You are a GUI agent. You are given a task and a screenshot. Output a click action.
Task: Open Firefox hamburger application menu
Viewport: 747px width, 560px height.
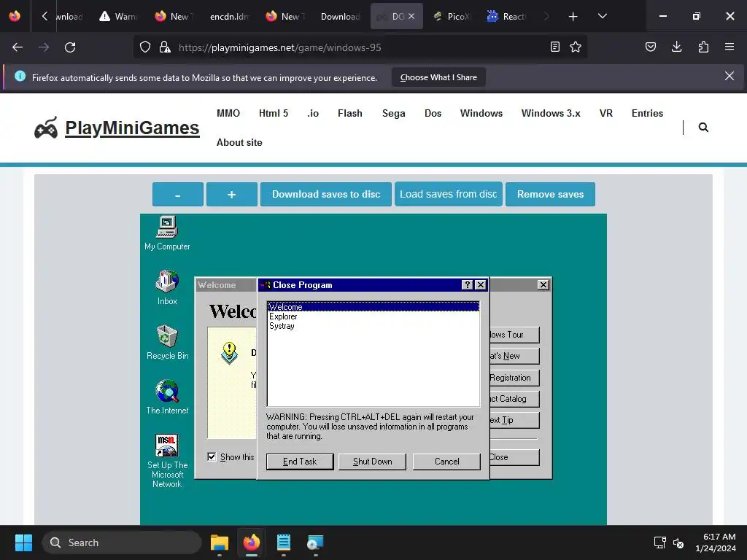(729, 47)
